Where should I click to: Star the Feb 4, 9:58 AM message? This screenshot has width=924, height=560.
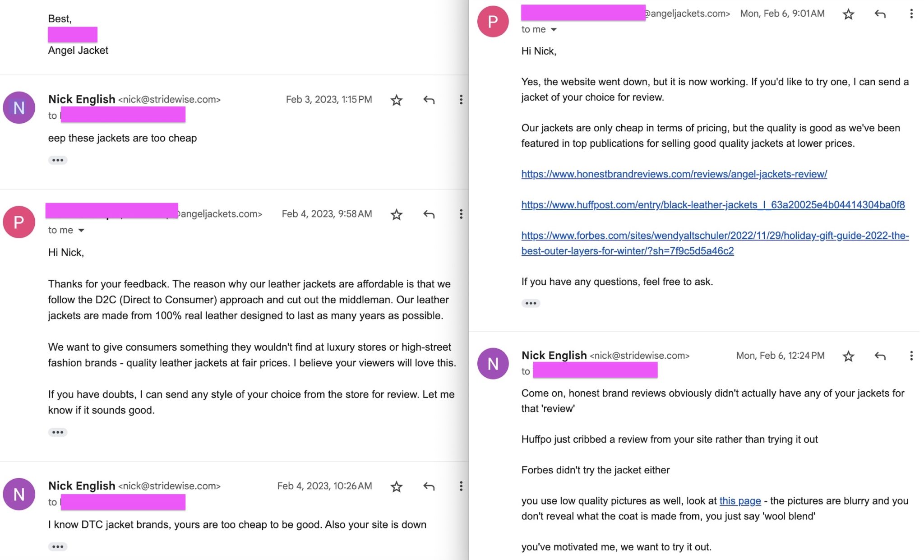tap(396, 214)
